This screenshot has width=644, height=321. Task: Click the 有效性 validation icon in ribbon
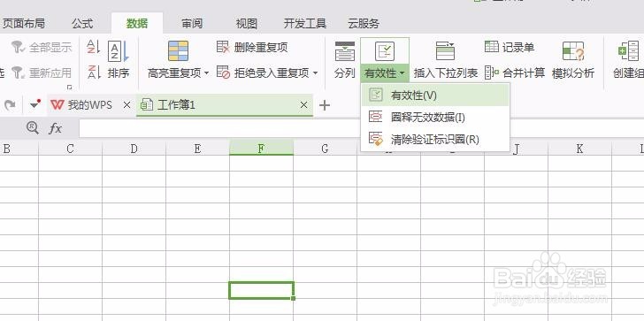pos(385,51)
